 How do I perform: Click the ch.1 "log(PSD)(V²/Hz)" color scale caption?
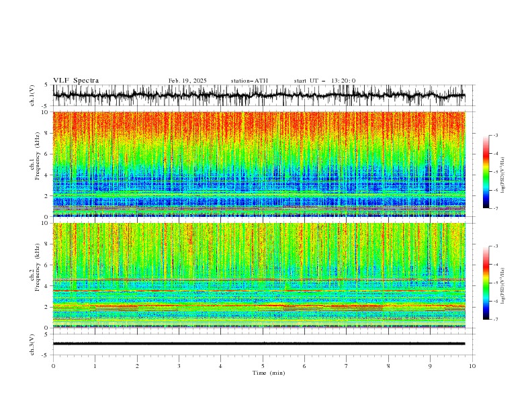[x=502, y=175]
